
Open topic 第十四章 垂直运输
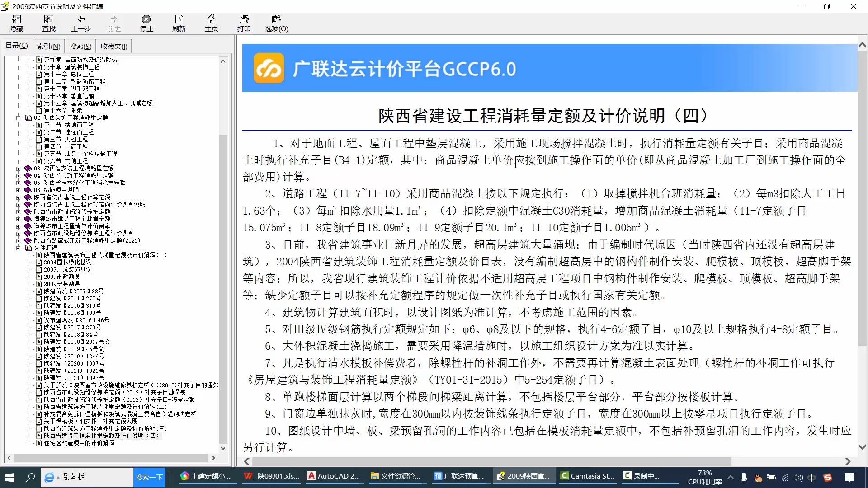tap(69, 96)
